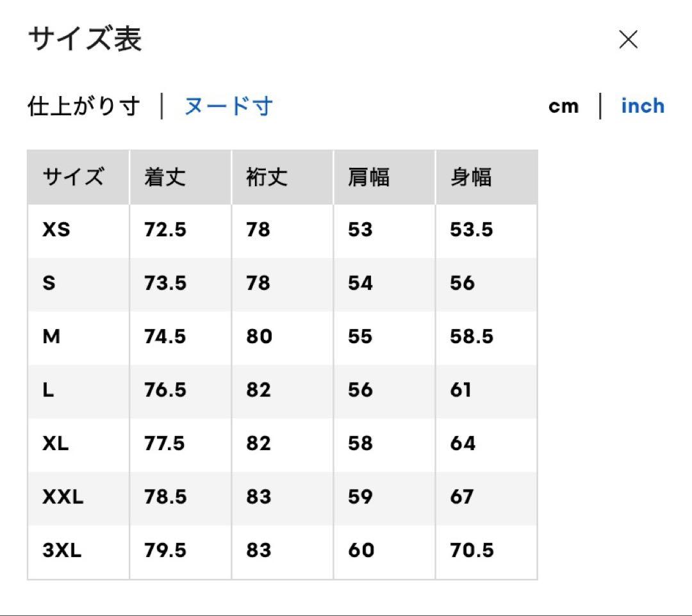Click the 着丈 column header
This screenshot has height=616, width=692.
point(165,177)
